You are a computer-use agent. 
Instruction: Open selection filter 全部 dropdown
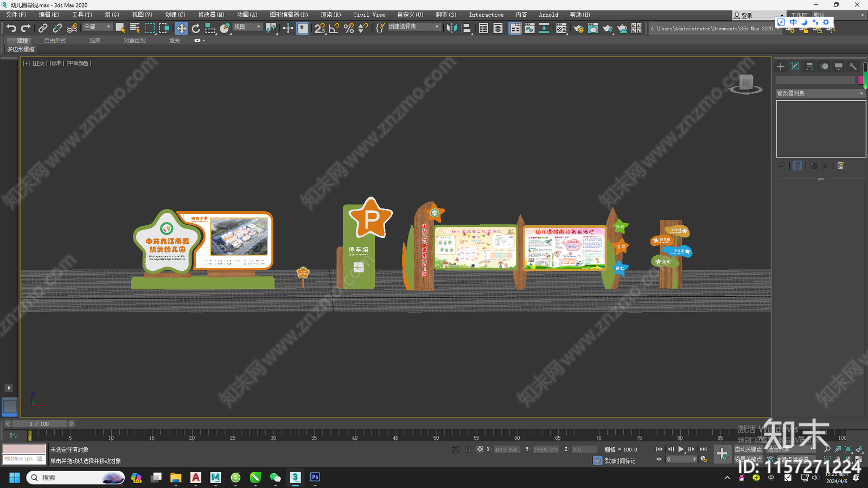click(97, 27)
